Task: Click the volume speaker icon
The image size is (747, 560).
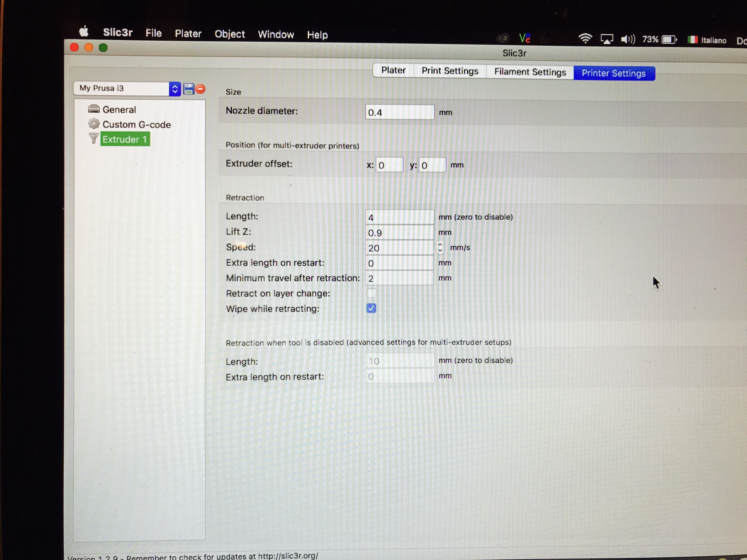Action: 628,39
